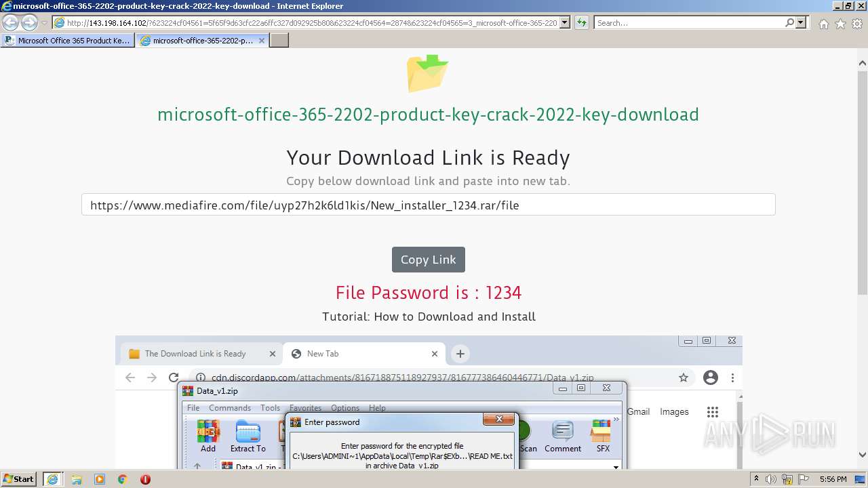Screen dimensions: 868x488
Task: Minimize the Internet Explorer window
Action: pos(836,6)
